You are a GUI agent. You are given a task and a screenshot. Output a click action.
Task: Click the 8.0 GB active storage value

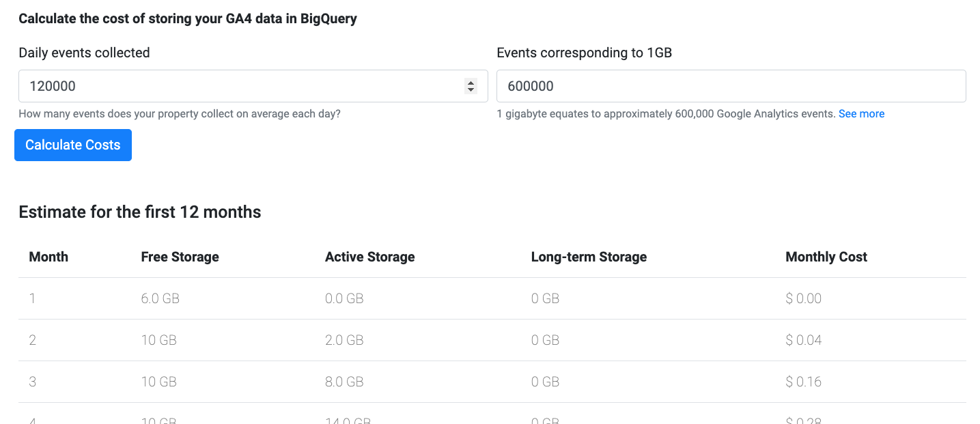coord(344,382)
